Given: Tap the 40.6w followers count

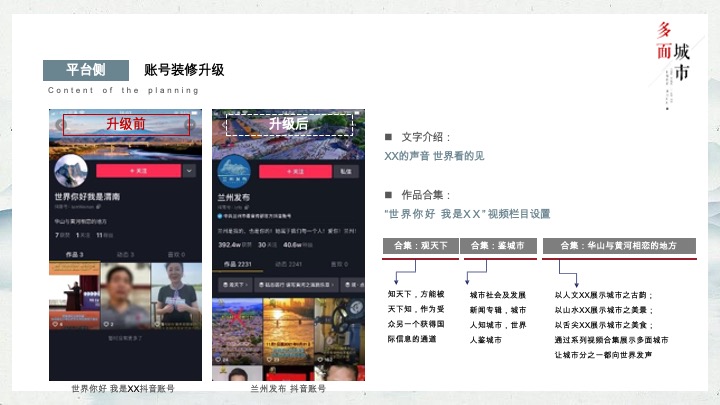Looking at the screenshot, I should pyautogui.click(x=298, y=245).
